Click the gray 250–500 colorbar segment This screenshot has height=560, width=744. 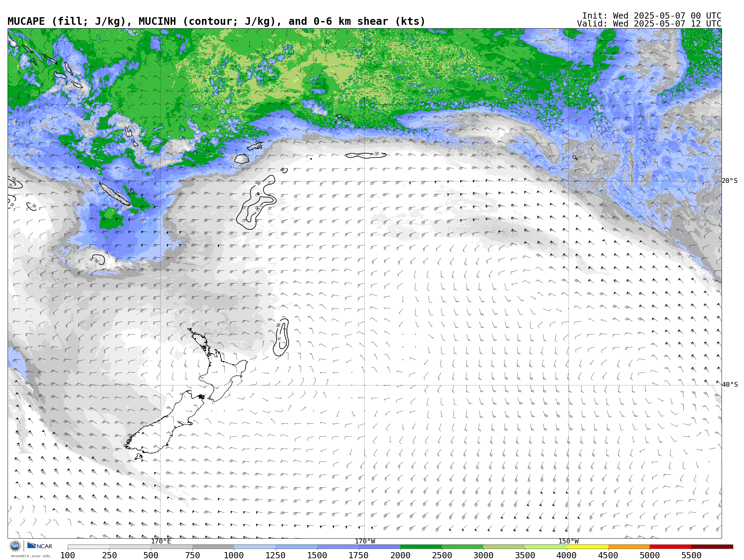[x=130, y=547]
